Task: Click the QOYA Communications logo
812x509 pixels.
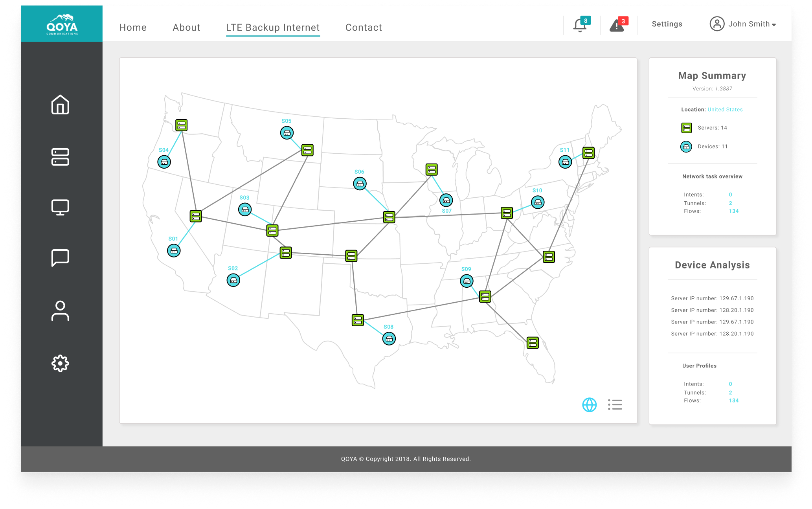Action: (x=62, y=24)
